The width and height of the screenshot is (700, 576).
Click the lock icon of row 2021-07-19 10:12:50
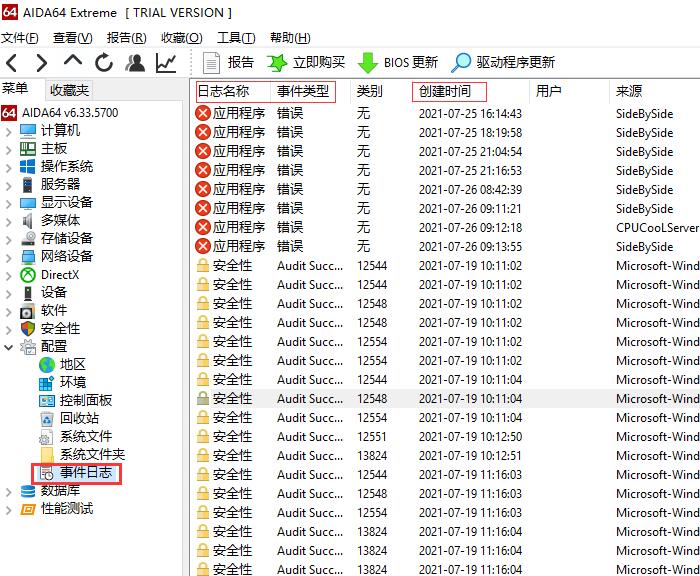pyautogui.click(x=203, y=436)
